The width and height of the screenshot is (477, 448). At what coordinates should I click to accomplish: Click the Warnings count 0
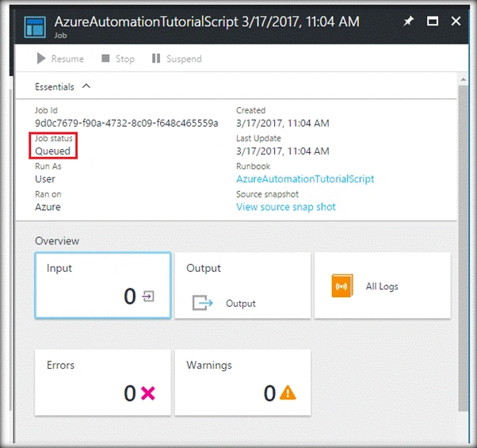point(269,393)
